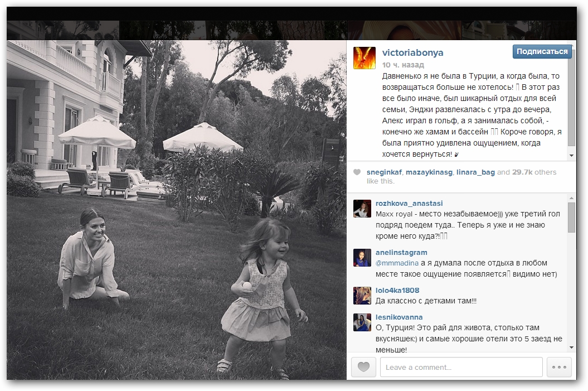
Task: Open rozhkova_anastasi's avatar thumbnail
Action: (362, 209)
